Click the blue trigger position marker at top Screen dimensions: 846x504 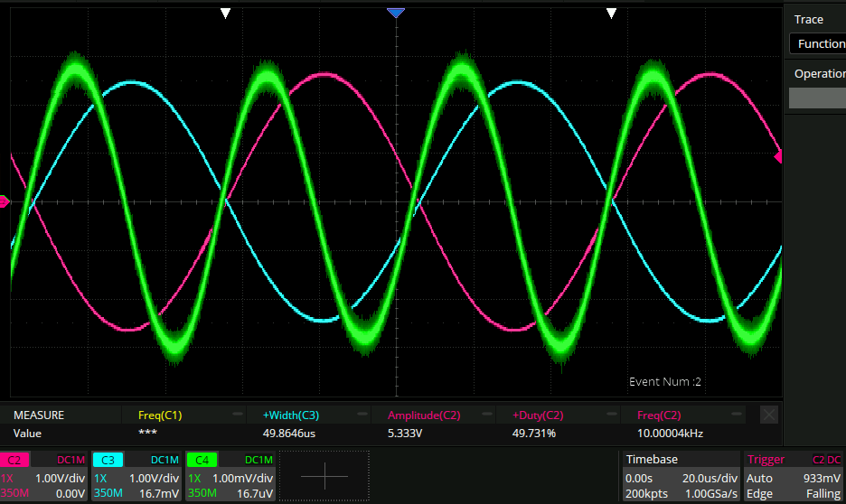[x=395, y=13]
